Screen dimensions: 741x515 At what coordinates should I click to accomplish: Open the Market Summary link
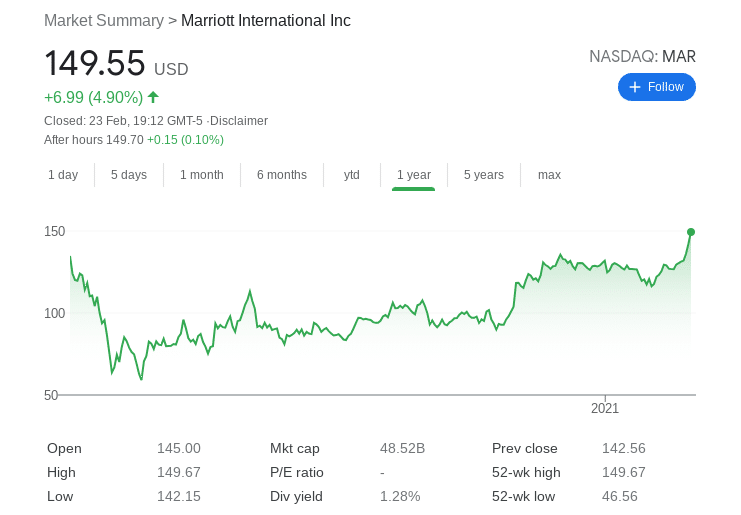point(104,20)
